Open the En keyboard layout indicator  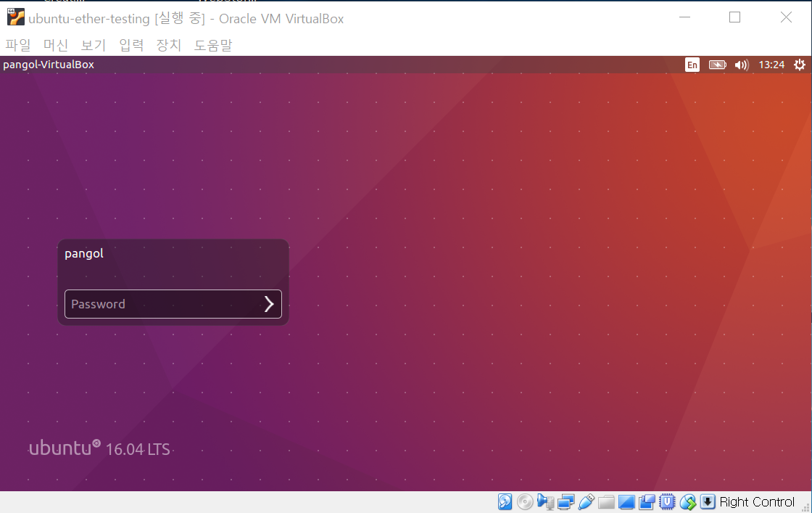click(x=692, y=65)
